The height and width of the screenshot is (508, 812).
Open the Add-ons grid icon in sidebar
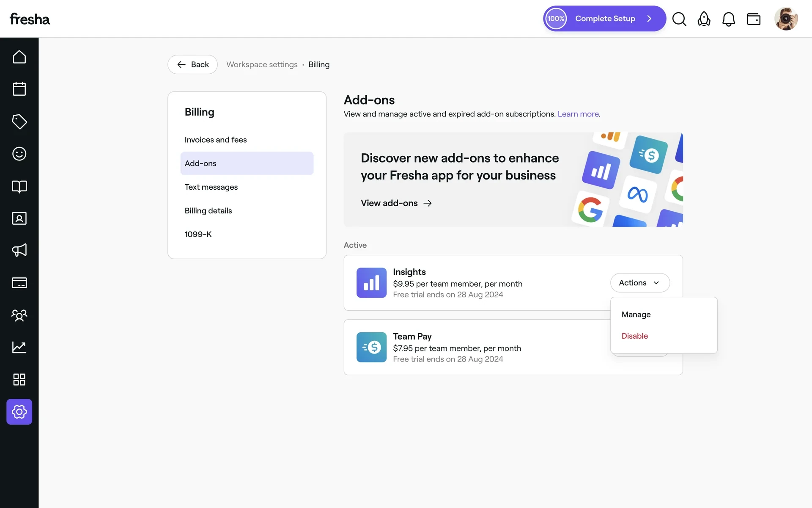[19, 379]
